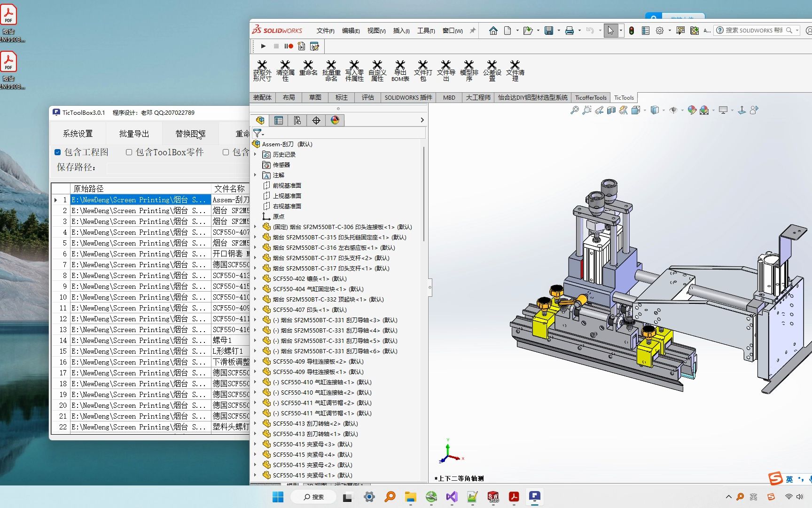Click the 清空属性 tool
812x508 pixels.
tap(285, 71)
